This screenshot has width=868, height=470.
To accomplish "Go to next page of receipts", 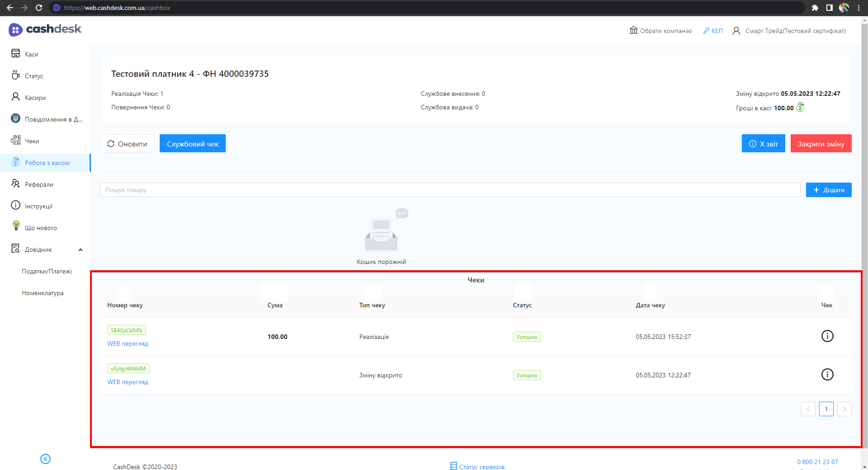I will [x=844, y=409].
